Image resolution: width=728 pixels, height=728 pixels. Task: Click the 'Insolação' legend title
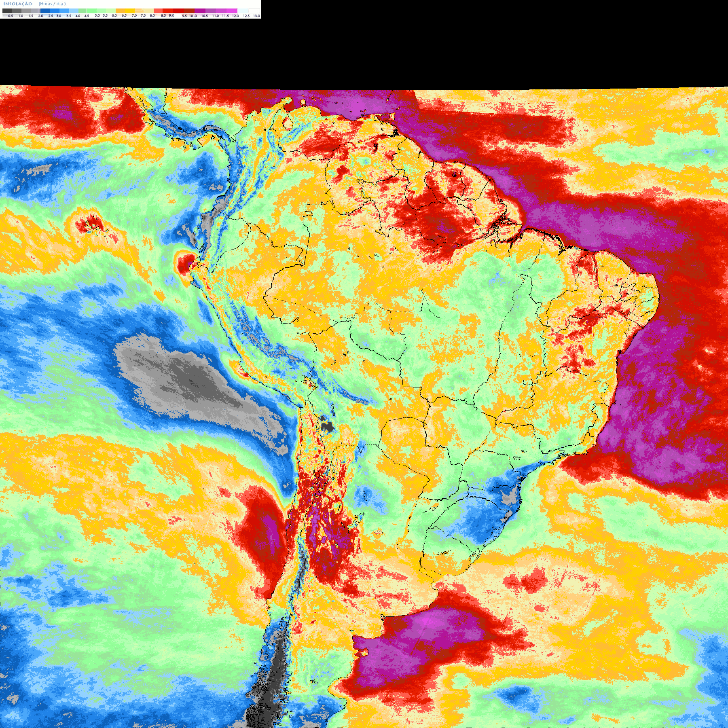tap(18, 4)
